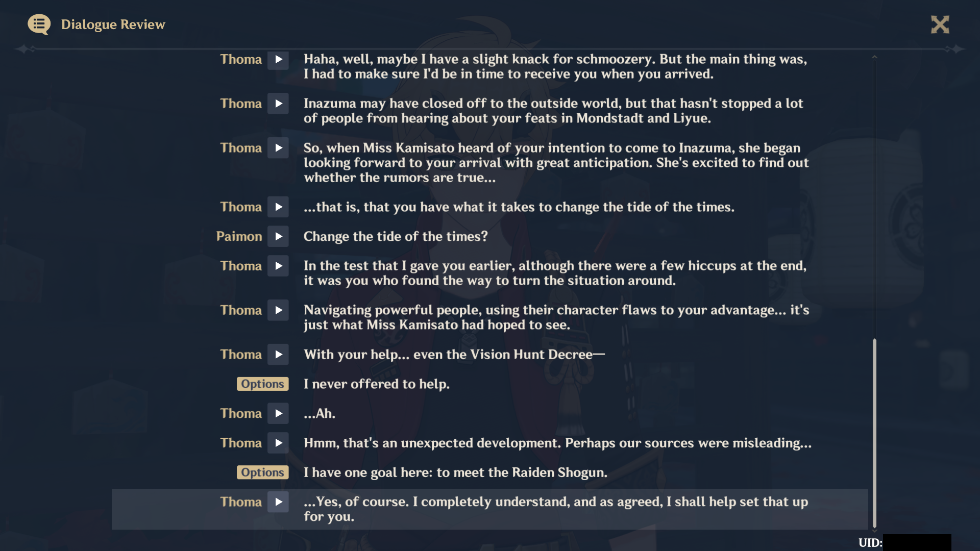Play 'With your help... Vision Hunt Decree' line

278,355
